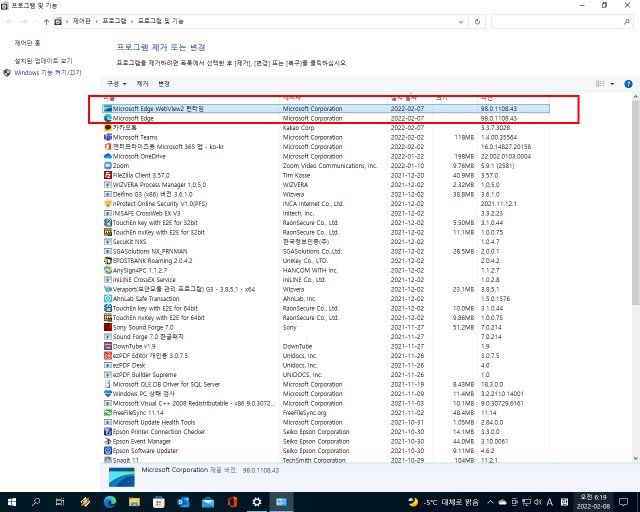Image resolution: width=640 pixels, height=512 pixels.
Task: Click the view layout icon
Action: (600, 84)
